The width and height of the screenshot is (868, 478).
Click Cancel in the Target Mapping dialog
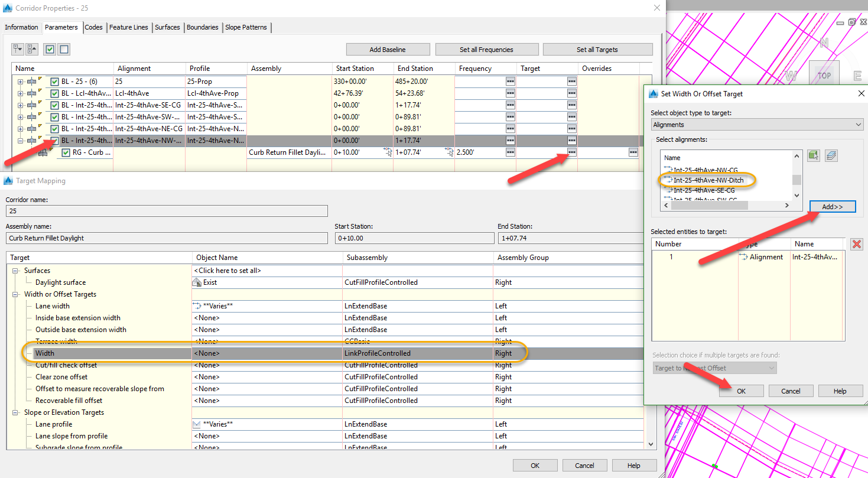(x=584, y=466)
